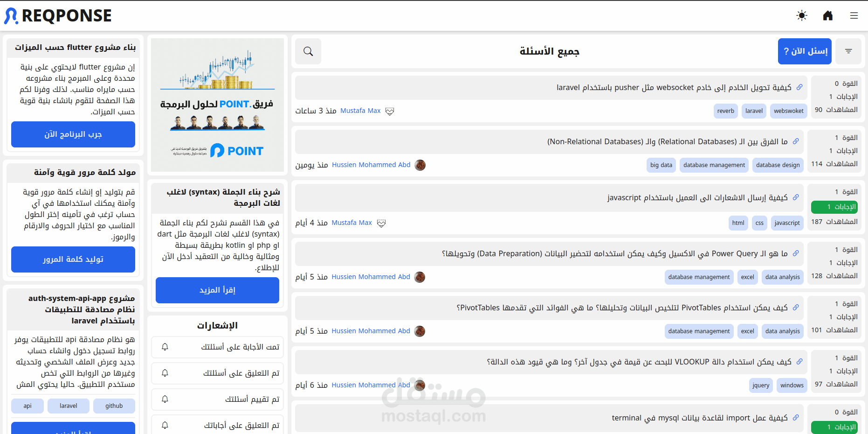
Task: Select the 'websvoket' tag
Action: (789, 111)
